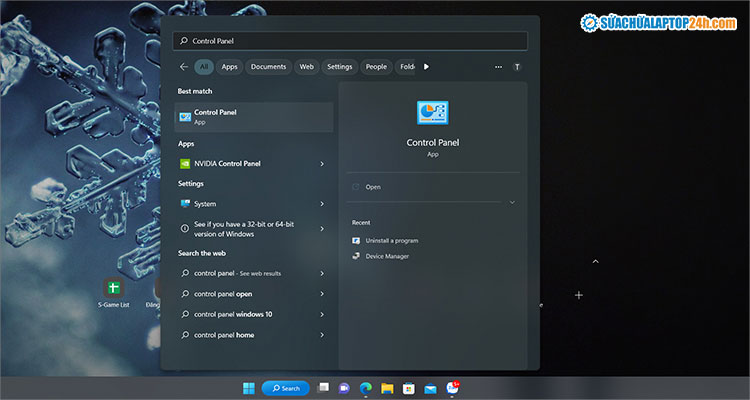Expand the System settings result chevron
750x400 pixels.
pos(322,204)
